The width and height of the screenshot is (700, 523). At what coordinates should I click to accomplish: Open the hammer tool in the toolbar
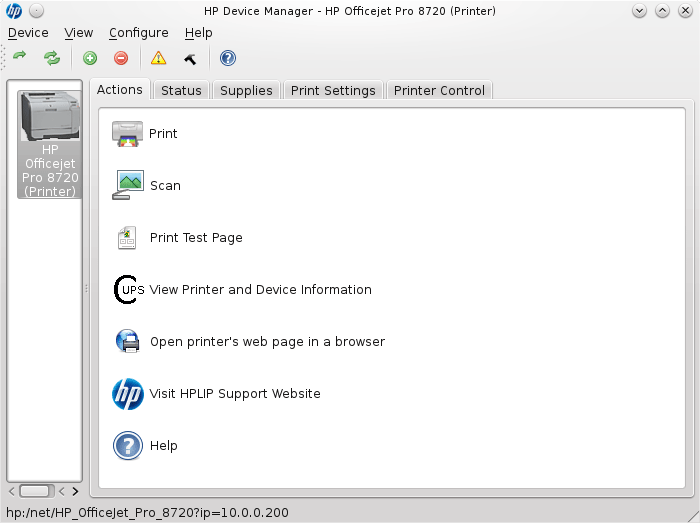coord(190,58)
